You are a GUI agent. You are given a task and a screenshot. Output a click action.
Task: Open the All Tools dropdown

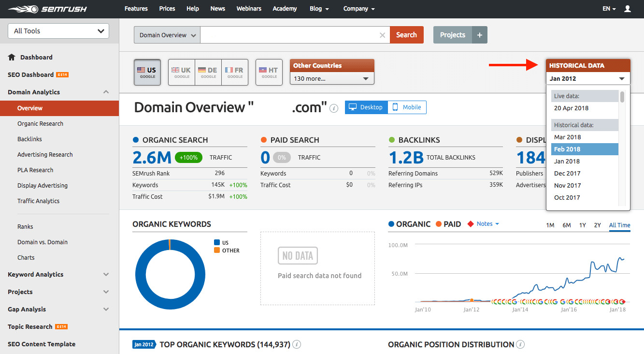click(x=57, y=30)
